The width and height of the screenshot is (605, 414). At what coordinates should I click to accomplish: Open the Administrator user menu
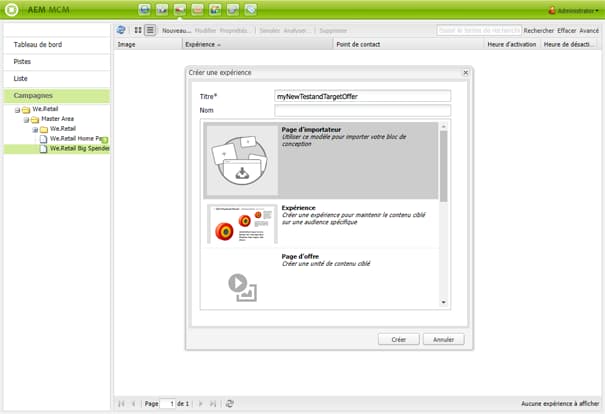(573, 10)
